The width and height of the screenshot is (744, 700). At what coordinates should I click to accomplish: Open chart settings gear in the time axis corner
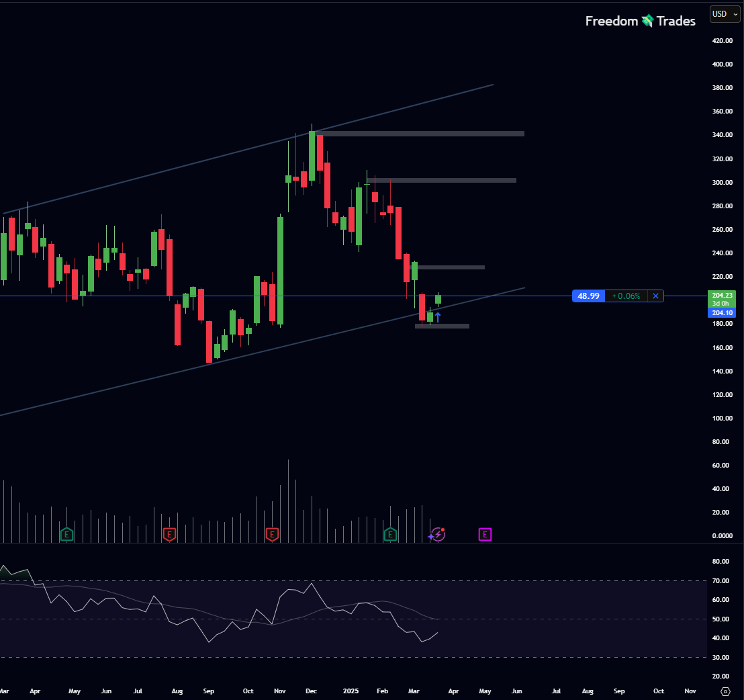[x=725, y=691]
